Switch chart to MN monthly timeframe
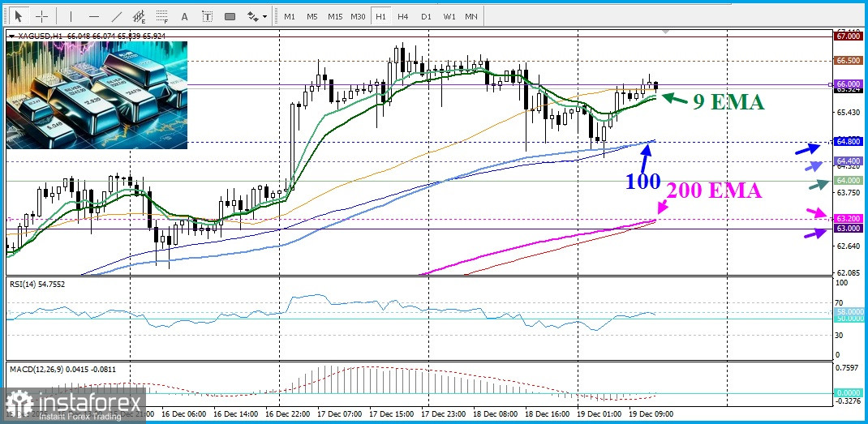The height and width of the screenshot is (424, 868). pos(471,16)
